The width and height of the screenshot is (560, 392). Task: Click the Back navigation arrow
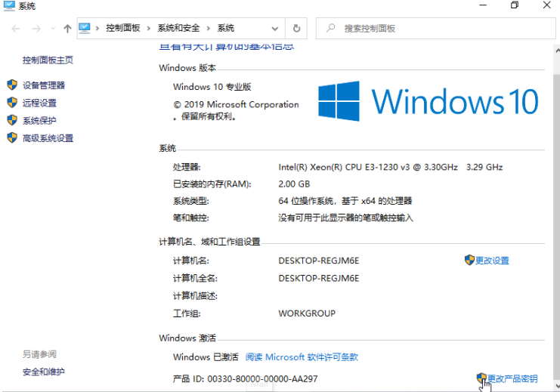coord(16,29)
